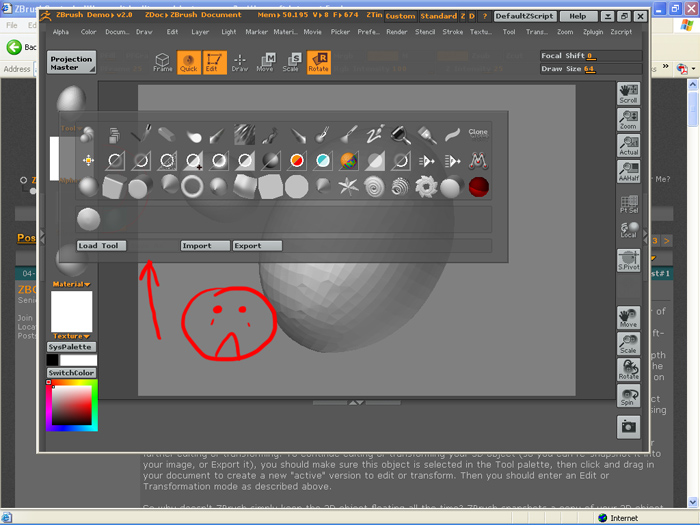Toggle Quick mode on the top shelf

point(188,62)
